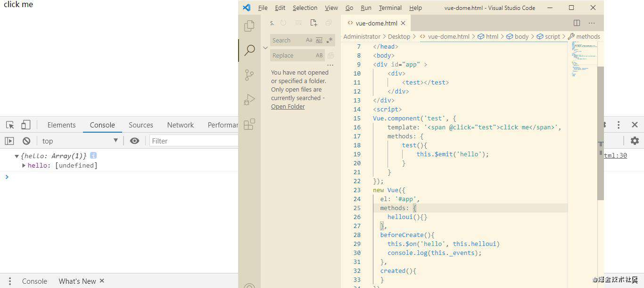Open the Edit menu
644x288 pixels.
280,8
